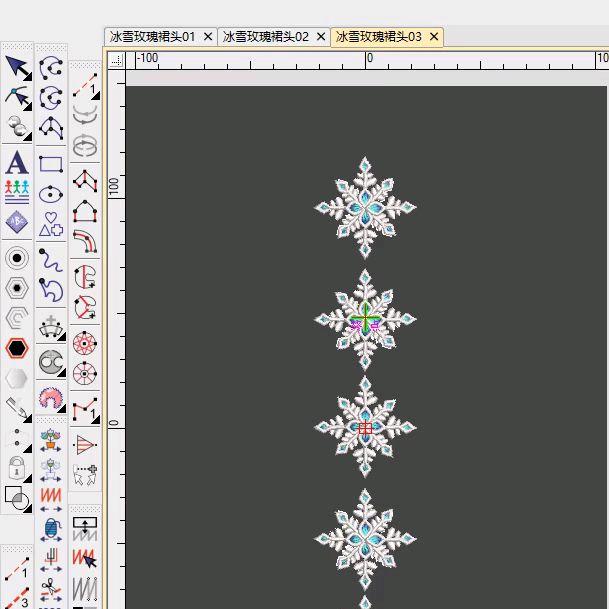Select the arrow Select Object tool
609x609 pixels.
[x=17, y=66]
